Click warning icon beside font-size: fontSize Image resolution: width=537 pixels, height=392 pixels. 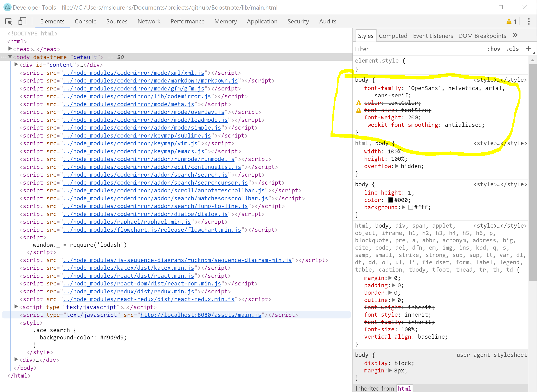click(x=358, y=110)
